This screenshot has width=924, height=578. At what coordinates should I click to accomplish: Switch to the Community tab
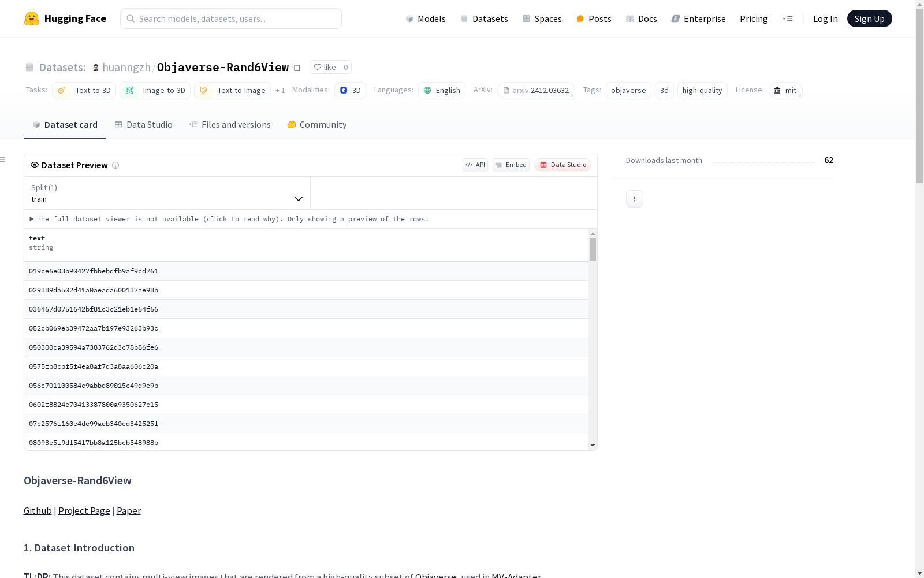pyautogui.click(x=317, y=125)
